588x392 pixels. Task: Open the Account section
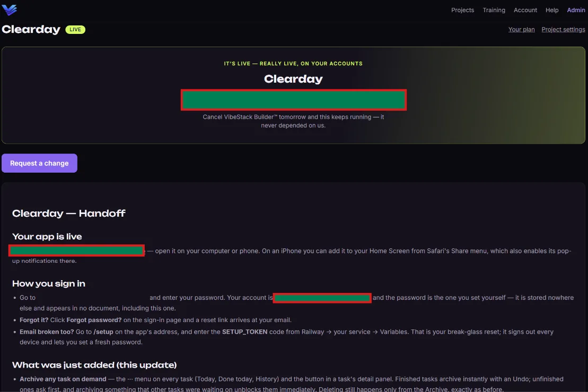coord(525,10)
